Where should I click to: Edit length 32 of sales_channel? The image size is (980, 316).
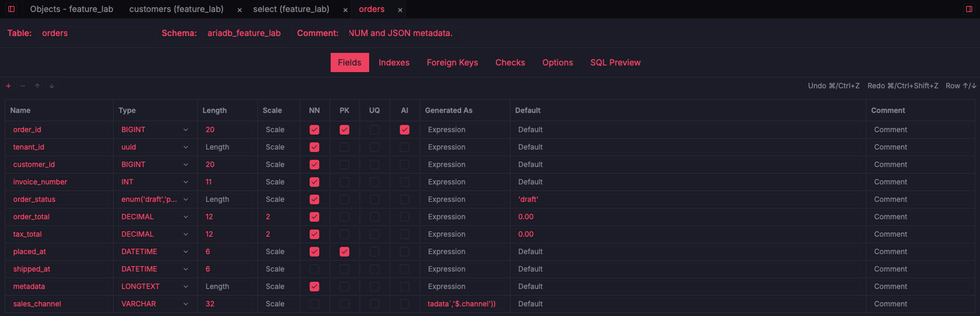[227, 304]
